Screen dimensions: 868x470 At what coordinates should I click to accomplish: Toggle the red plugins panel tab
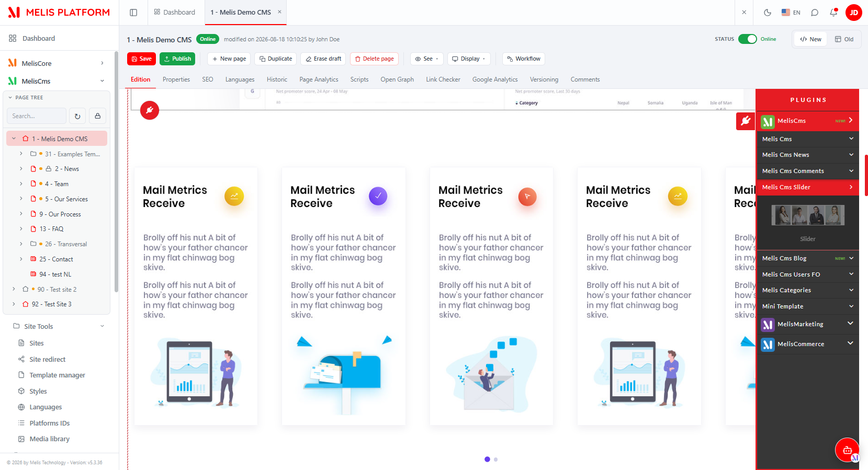coord(746,121)
